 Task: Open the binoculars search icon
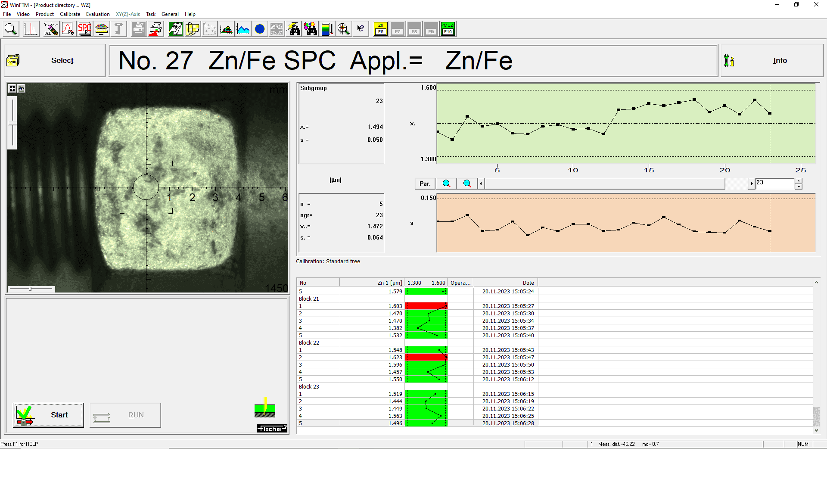tap(293, 29)
